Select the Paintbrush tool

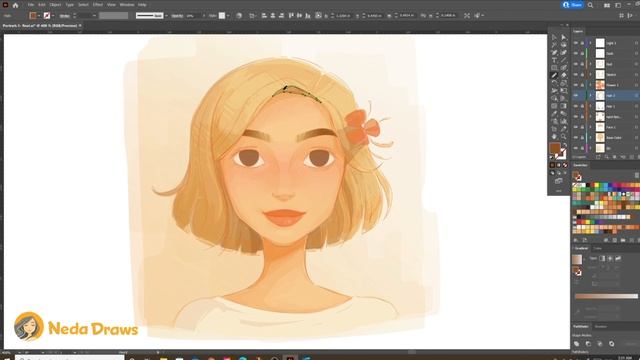point(564,68)
